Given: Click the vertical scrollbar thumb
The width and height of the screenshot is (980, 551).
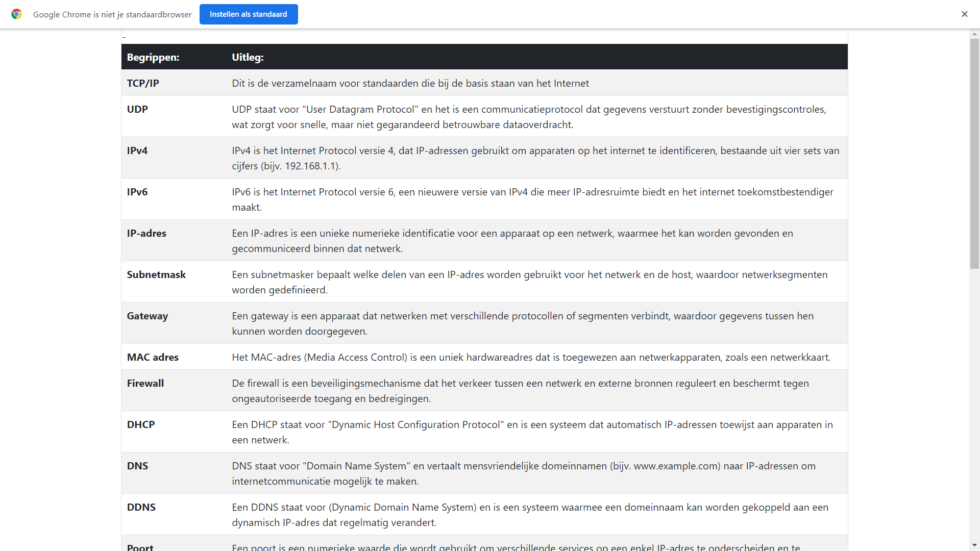Looking at the screenshot, I should pos(974,153).
